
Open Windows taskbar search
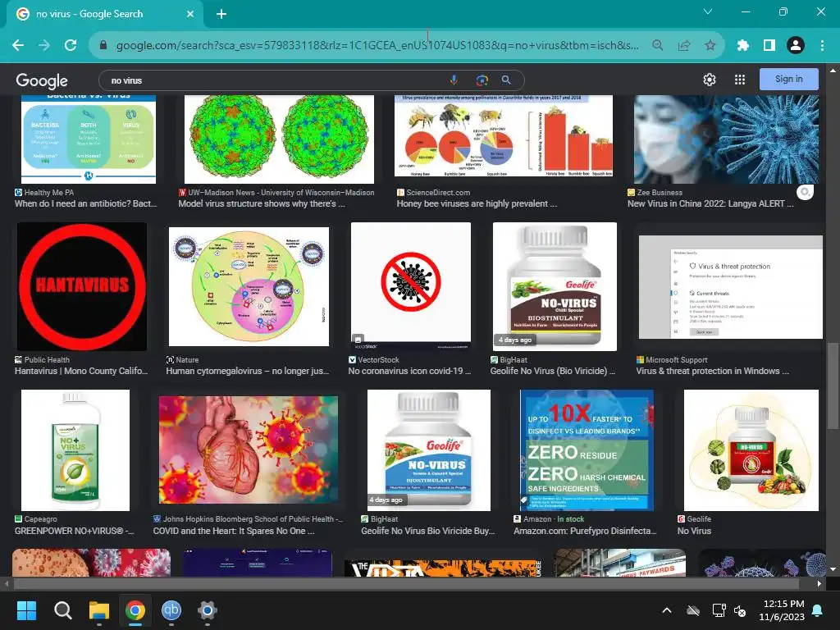click(x=62, y=610)
